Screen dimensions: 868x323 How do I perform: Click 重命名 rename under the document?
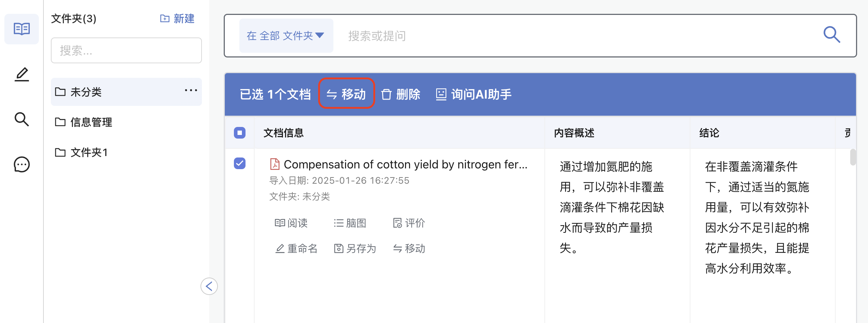point(296,248)
